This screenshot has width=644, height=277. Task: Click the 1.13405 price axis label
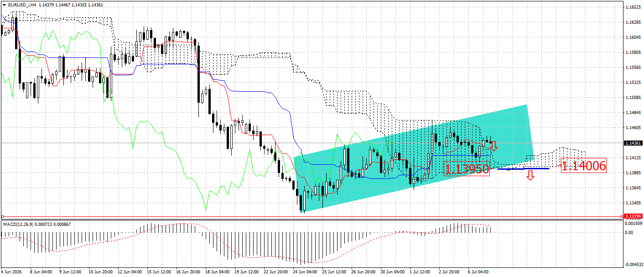(x=632, y=203)
